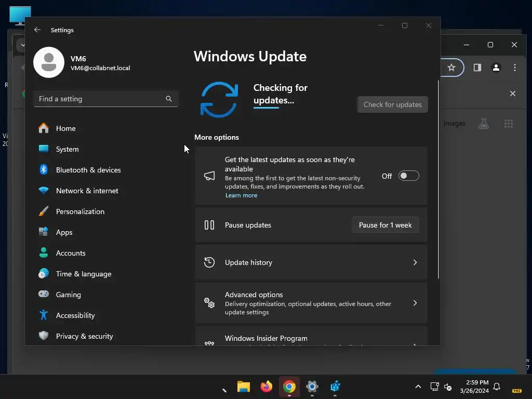The height and width of the screenshot is (399, 532).
Task: Open Chrome profile avatar icon
Action: pyautogui.click(x=496, y=68)
